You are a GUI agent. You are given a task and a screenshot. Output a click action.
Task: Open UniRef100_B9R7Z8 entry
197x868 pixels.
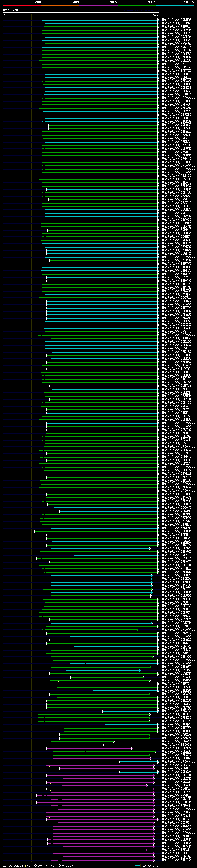pyautogui.click(x=177, y=47)
